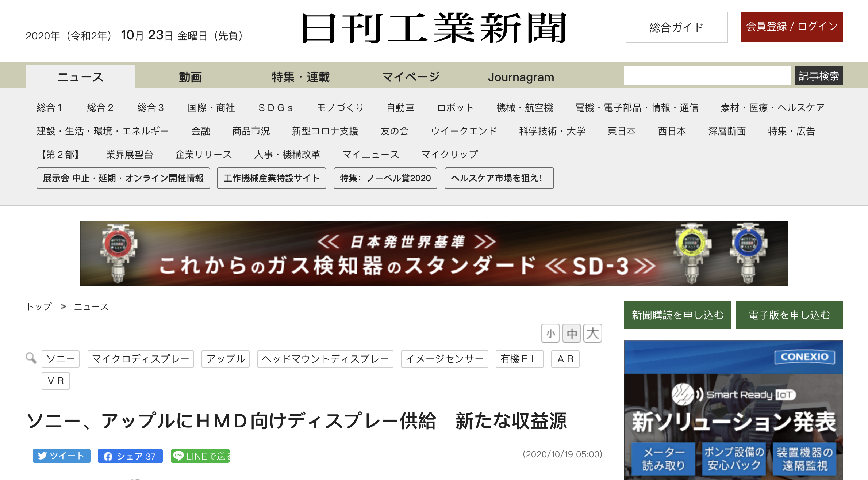Image resolution: width=868 pixels, height=480 pixels.
Task: Switch to the ニュース tab
Action: click(80, 77)
